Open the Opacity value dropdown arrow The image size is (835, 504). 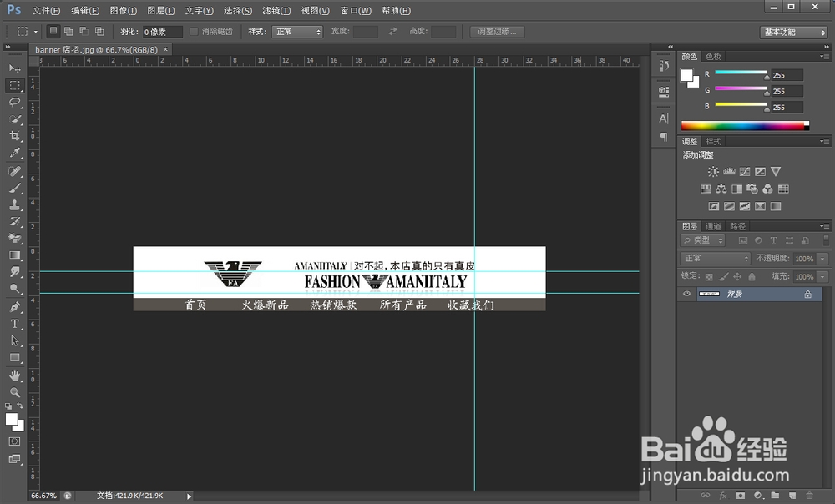[822, 258]
